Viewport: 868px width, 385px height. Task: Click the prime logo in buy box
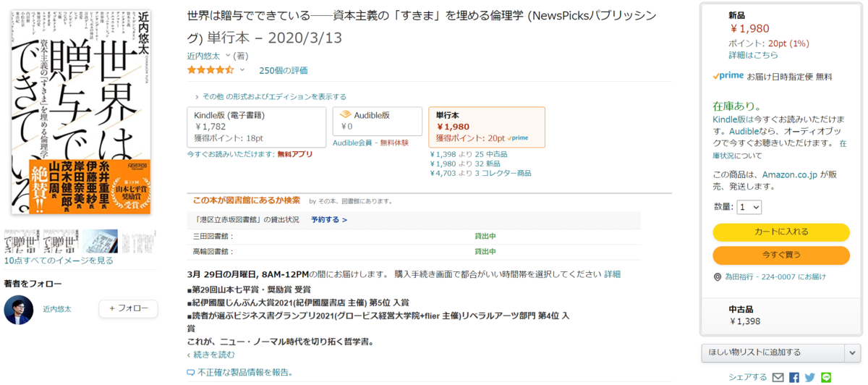(x=728, y=75)
